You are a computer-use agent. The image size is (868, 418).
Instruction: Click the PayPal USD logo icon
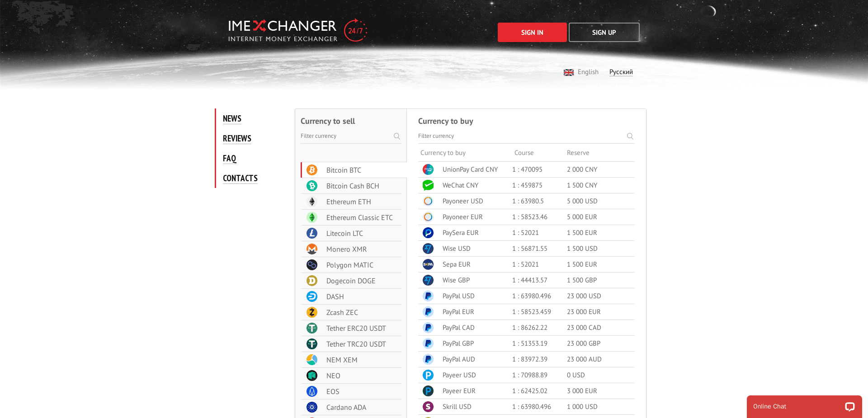(428, 296)
